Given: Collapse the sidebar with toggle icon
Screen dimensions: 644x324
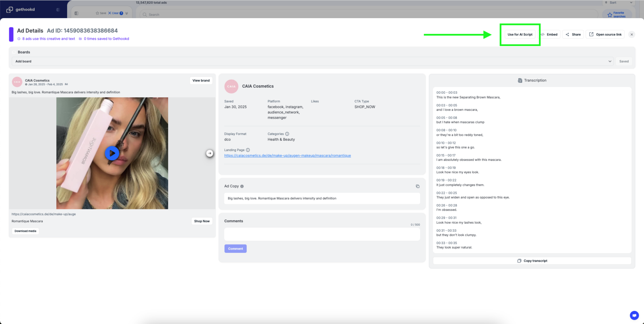Looking at the screenshot, I should (58, 10).
